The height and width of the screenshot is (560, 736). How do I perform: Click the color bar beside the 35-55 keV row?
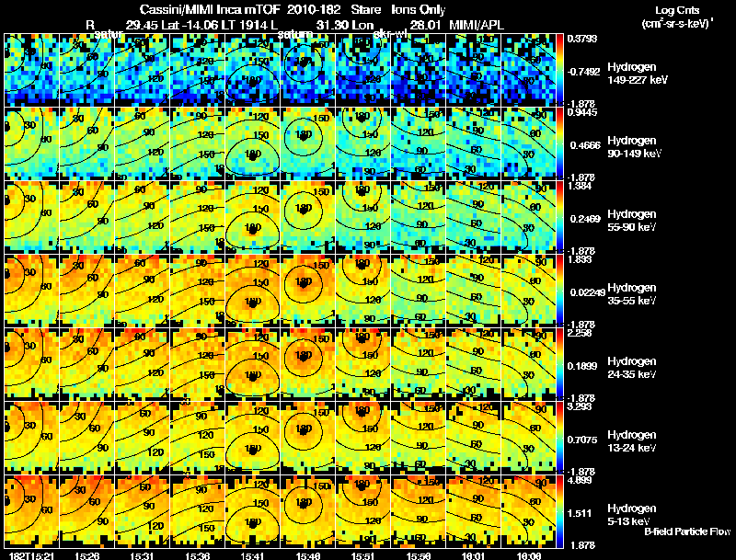point(559,291)
